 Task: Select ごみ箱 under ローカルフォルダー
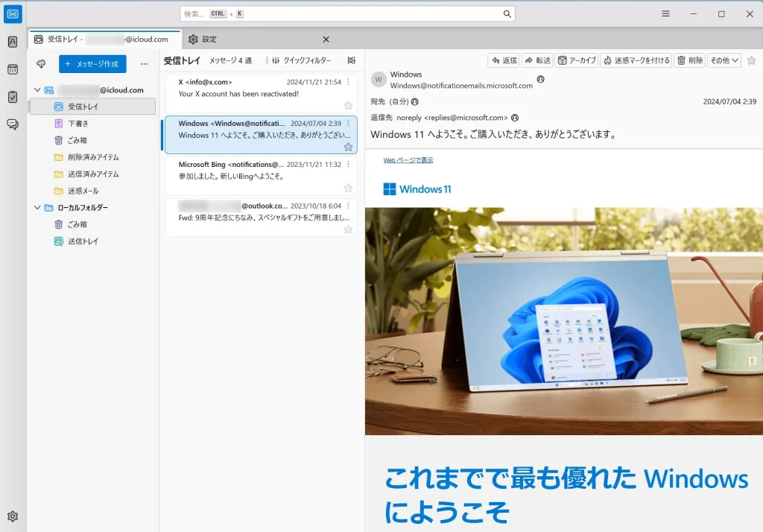tap(92, 224)
